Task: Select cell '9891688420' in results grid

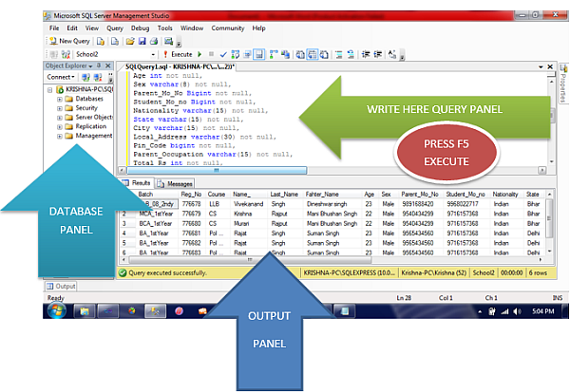Action: [418, 204]
